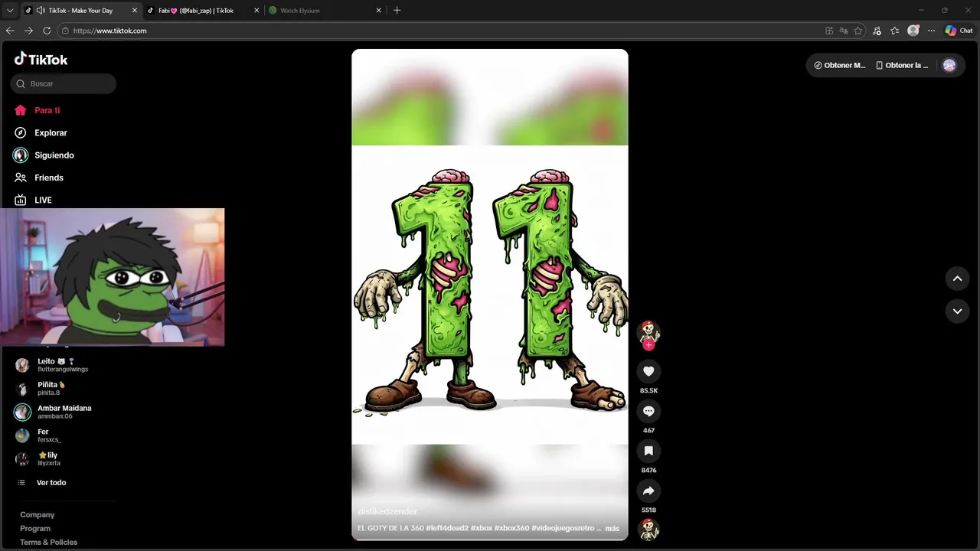980x551 pixels.
Task: Click the #xbox360 hashtag
Action: pos(511,528)
